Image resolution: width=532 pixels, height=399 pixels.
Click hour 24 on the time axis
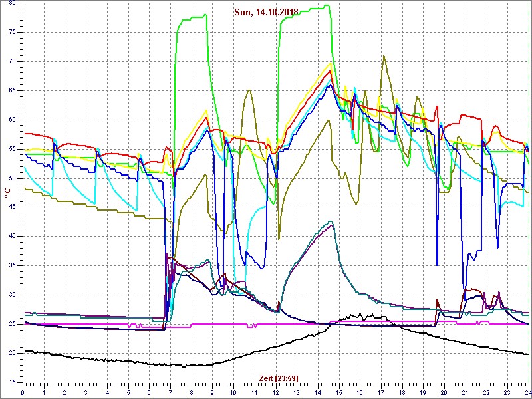click(x=528, y=392)
